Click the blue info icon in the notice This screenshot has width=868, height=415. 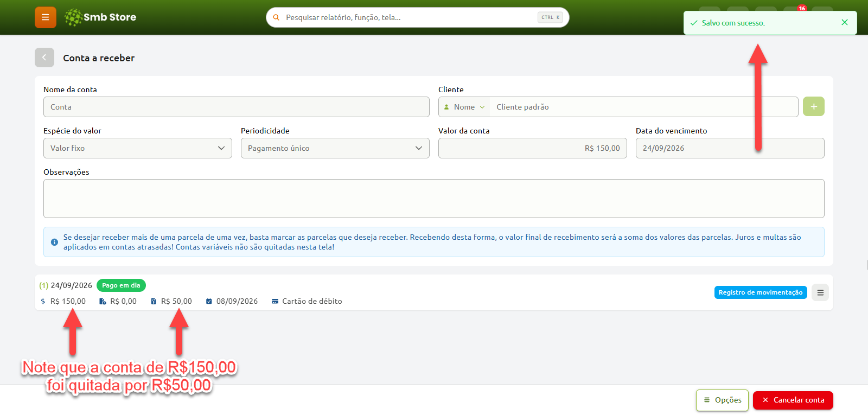tap(54, 242)
